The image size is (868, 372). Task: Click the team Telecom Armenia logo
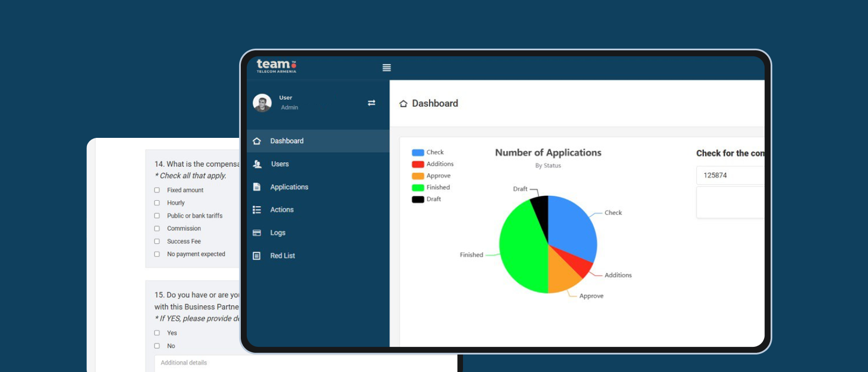tap(276, 66)
